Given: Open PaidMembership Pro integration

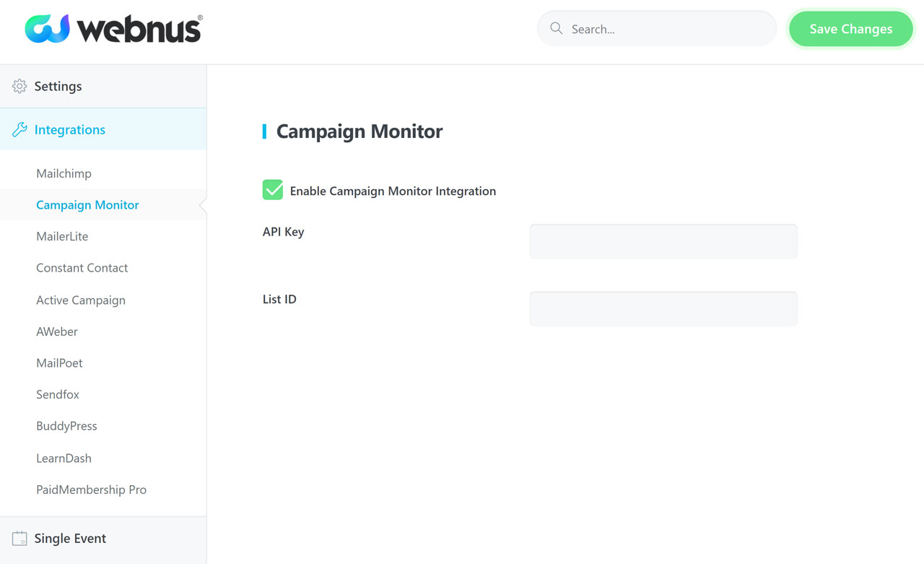Looking at the screenshot, I should (x=91, y=489).
